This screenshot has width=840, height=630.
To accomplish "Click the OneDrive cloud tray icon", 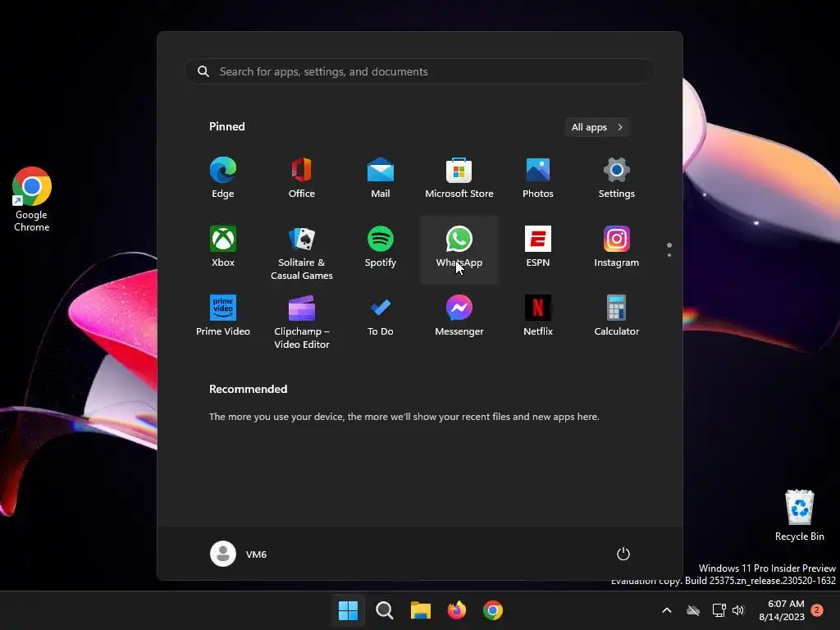I will click(x=693, y=610).
